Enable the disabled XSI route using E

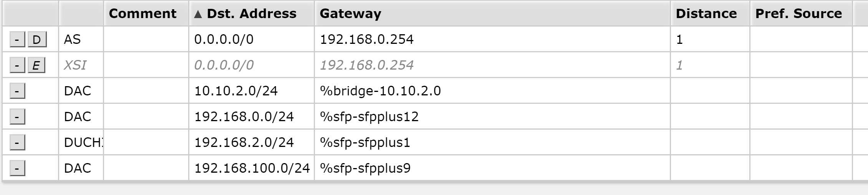(x=36, y=65)
